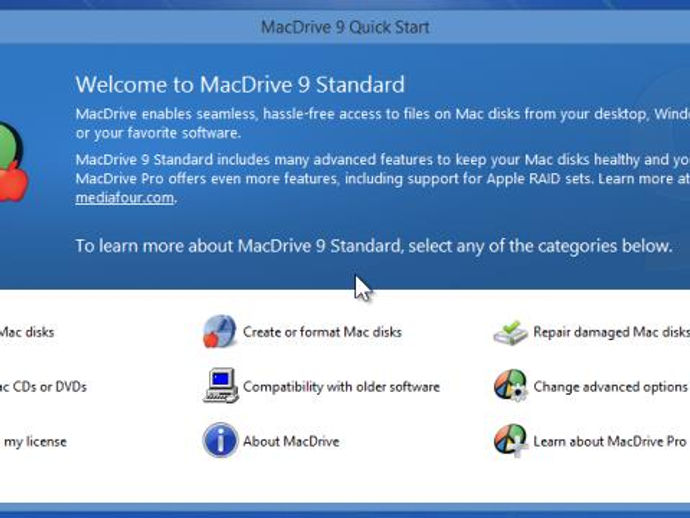Click the Mac CDs or DVDs label
Image resolution: width=690 pixels, height=518 pixels.
coord(43,387)
